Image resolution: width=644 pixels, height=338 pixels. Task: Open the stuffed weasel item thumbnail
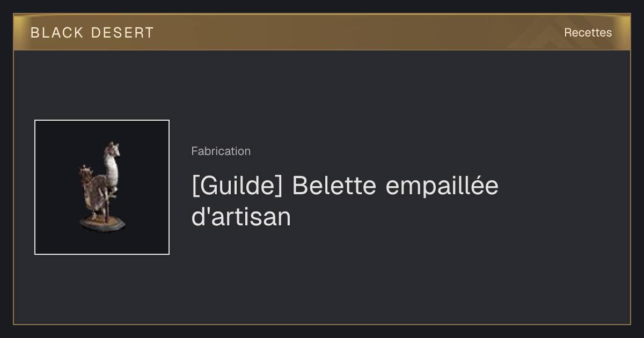coord(102,187)
